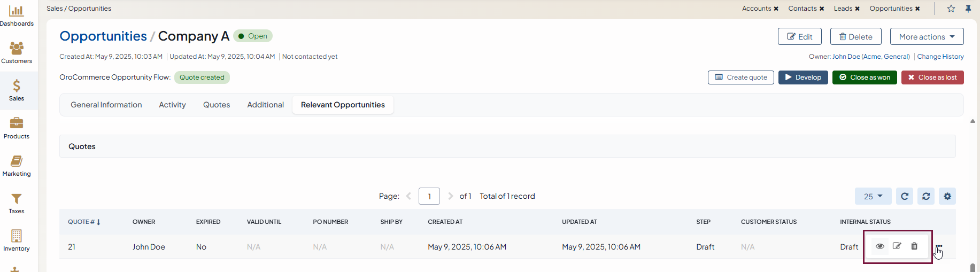Screen dimensions: 980x272
Task: Click the edit pencil icon in quote row
Action: tap(897, 246)
